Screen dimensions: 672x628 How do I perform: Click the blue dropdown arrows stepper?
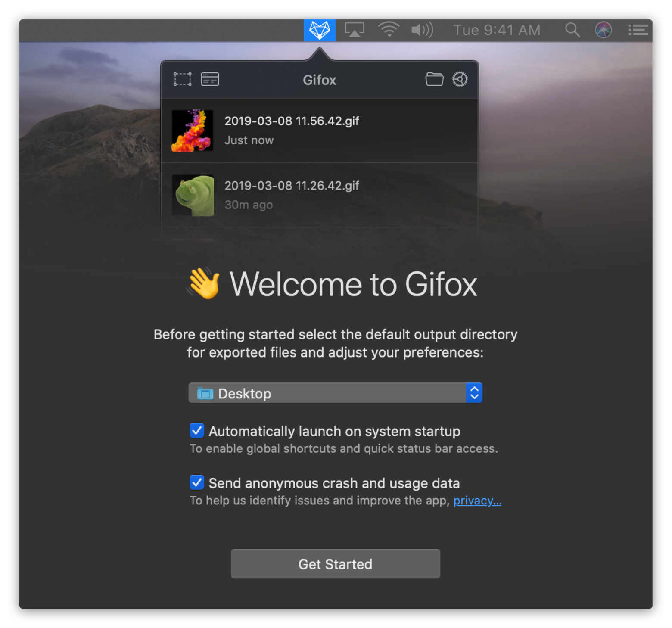click(x=474, y=393)
